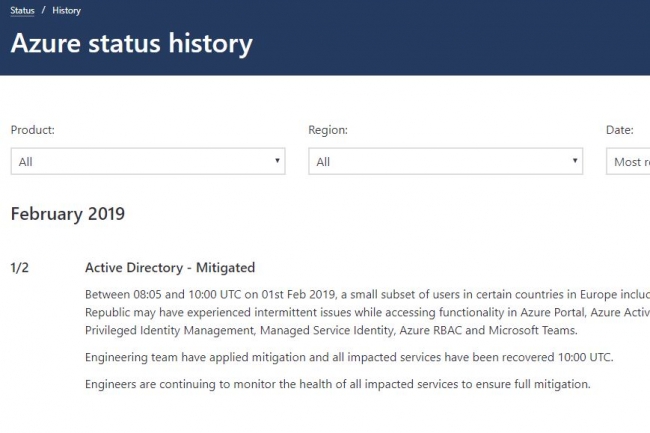Click the 1/2 incident date
Screen dimensions: 650x433
19,268
